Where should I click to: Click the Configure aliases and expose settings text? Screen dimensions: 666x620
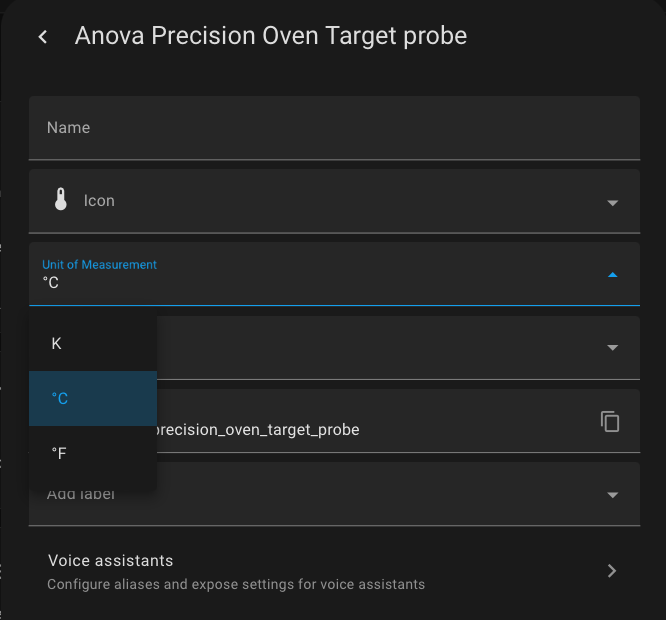(x=236, y=584)
